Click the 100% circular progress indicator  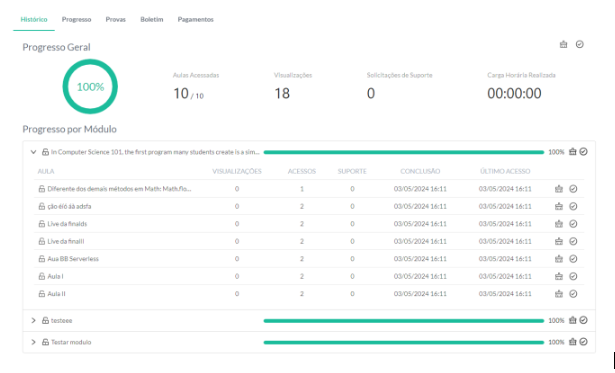[90, 87]
